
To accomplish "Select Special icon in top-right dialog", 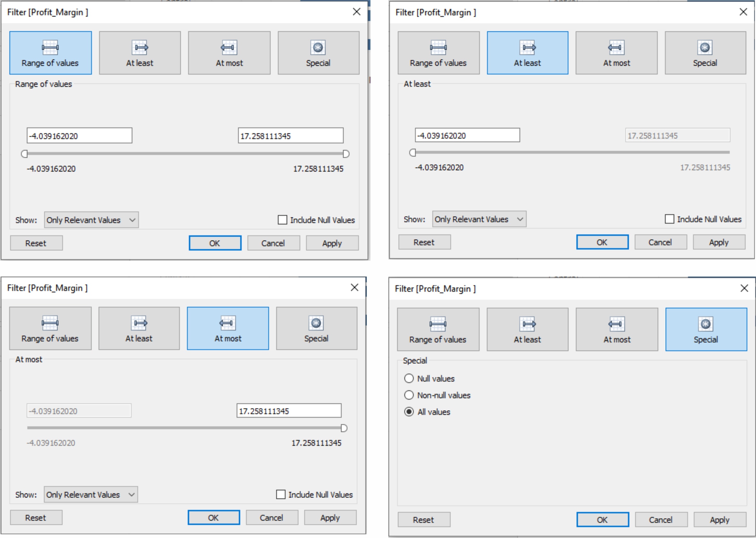I will (x=705, y=53).
